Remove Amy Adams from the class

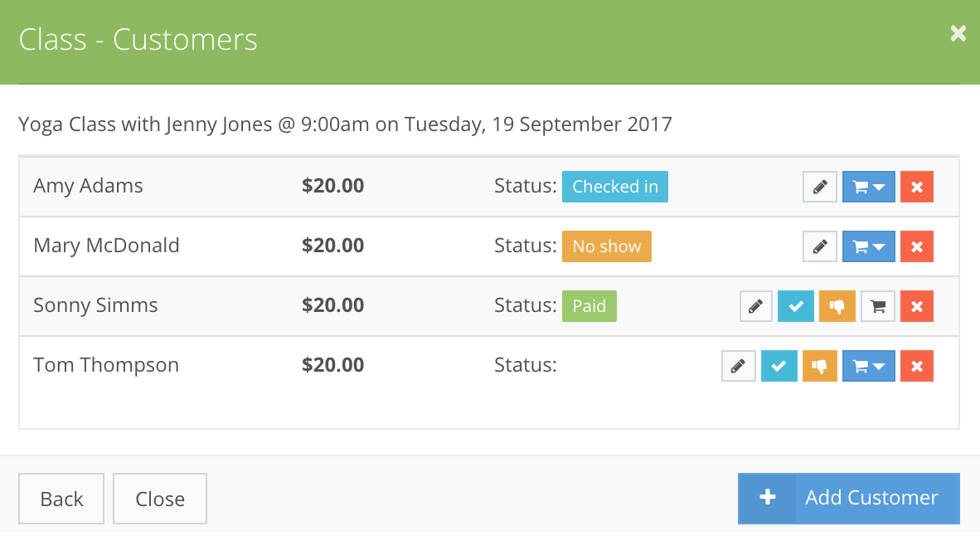click(916, 187)
